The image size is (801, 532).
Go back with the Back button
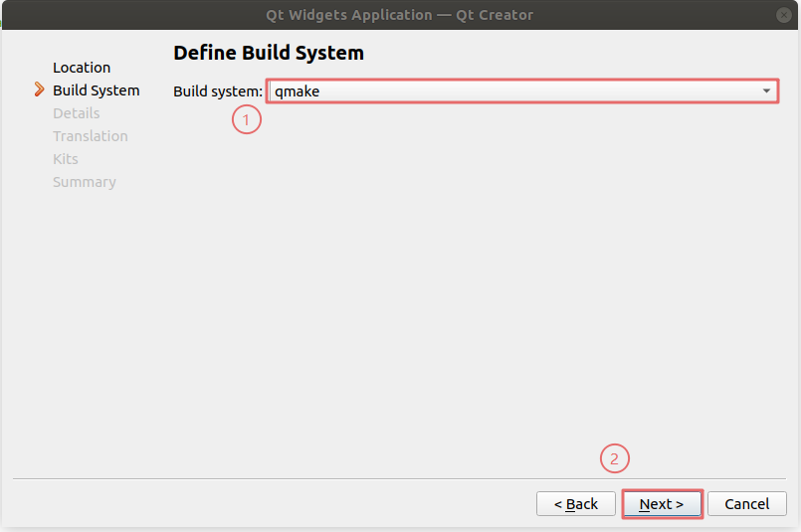[576, 504]
